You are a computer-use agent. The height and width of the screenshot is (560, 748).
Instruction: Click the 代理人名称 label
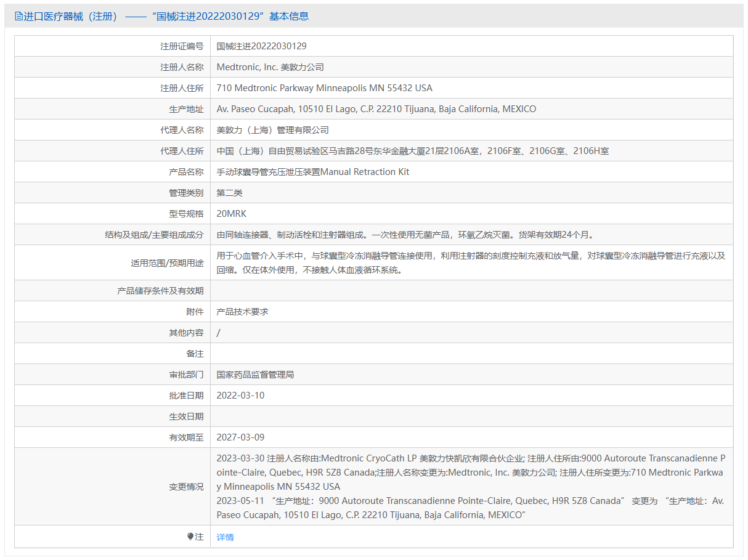182,130
